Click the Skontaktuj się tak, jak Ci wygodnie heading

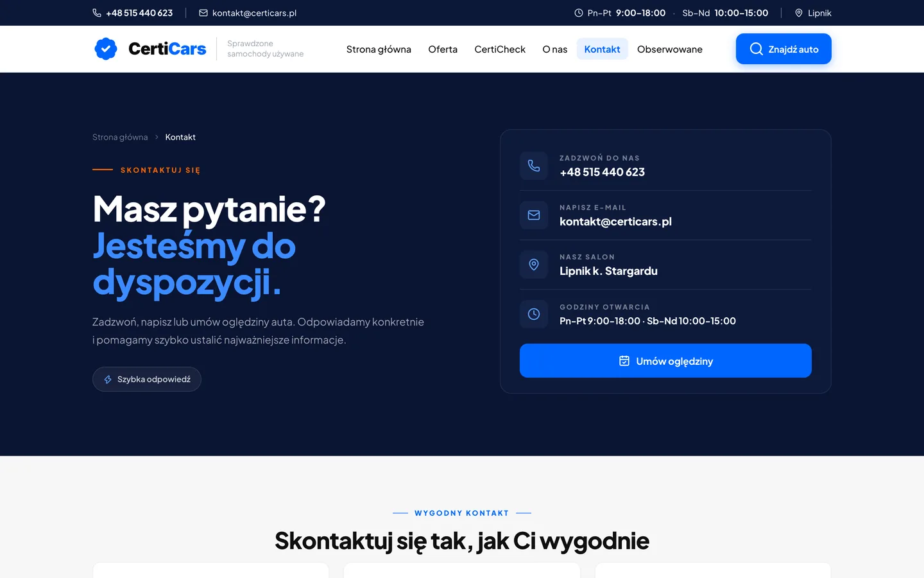pos(462,541)
